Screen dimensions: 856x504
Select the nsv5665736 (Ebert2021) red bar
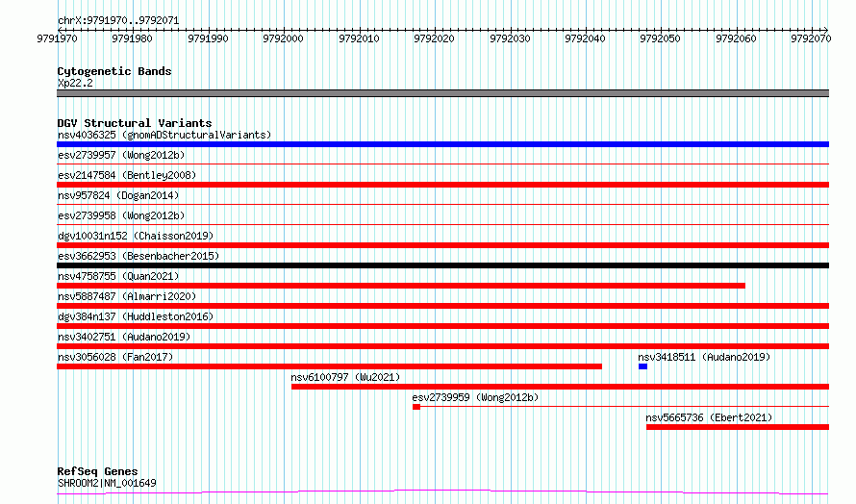pos(738,427)
